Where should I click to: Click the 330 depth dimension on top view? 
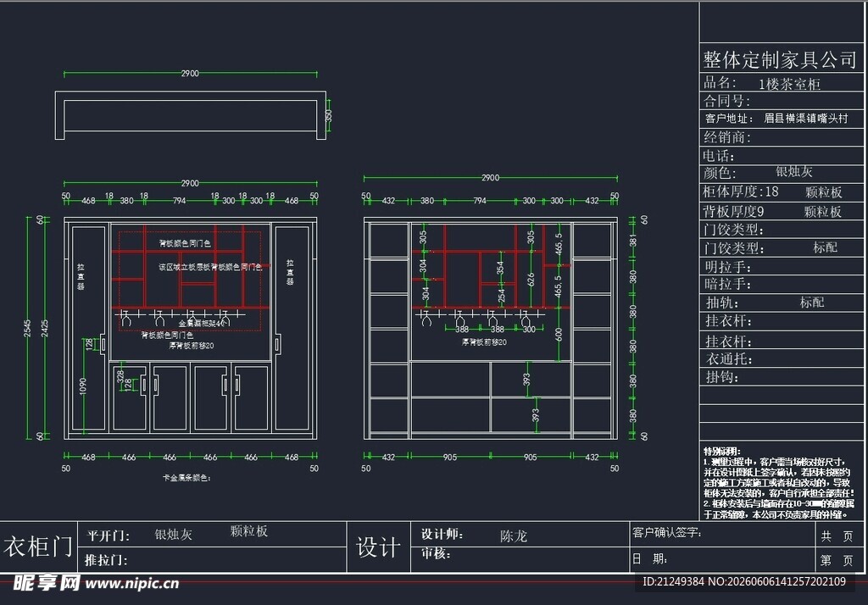point(328,116)
